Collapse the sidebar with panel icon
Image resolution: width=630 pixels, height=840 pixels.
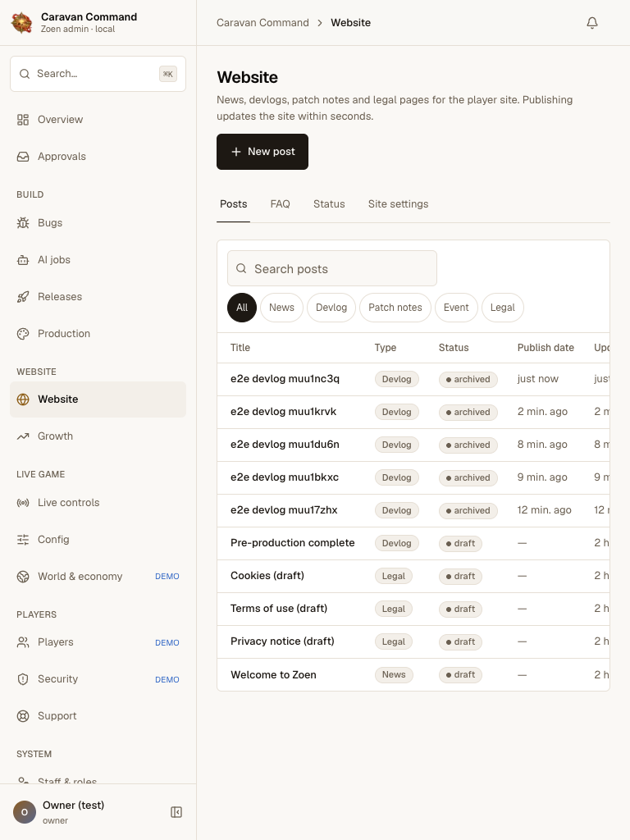pos(176,812)
